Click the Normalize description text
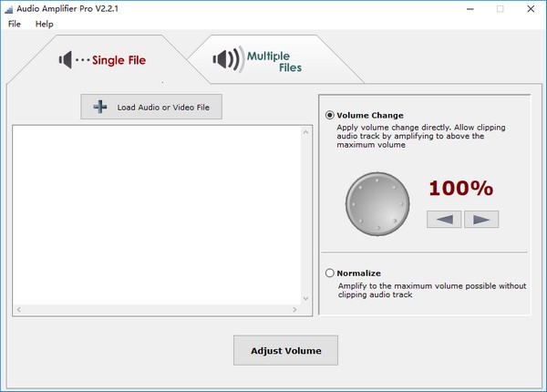Viewport: 547px width, 392px height. click(x=432, y=290)
